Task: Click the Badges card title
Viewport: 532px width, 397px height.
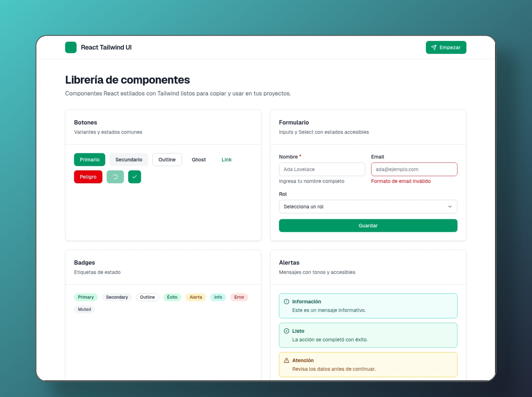Action: click(x=84, y=262)
